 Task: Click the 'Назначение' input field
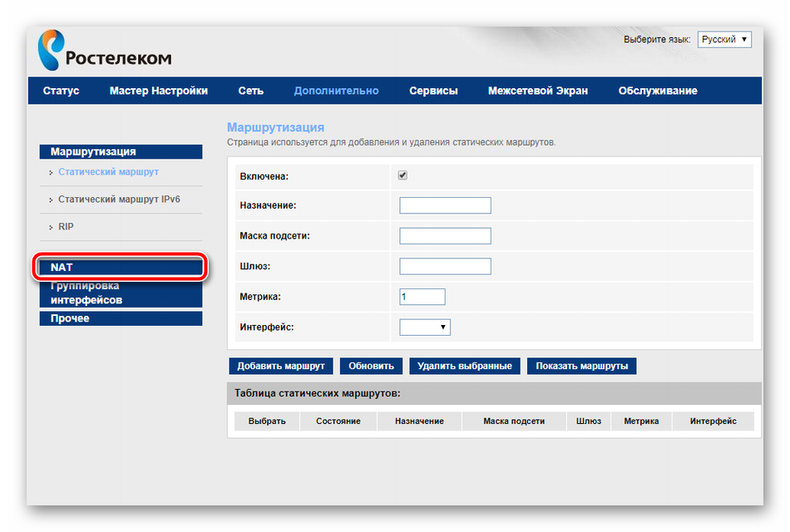[445, 205]
